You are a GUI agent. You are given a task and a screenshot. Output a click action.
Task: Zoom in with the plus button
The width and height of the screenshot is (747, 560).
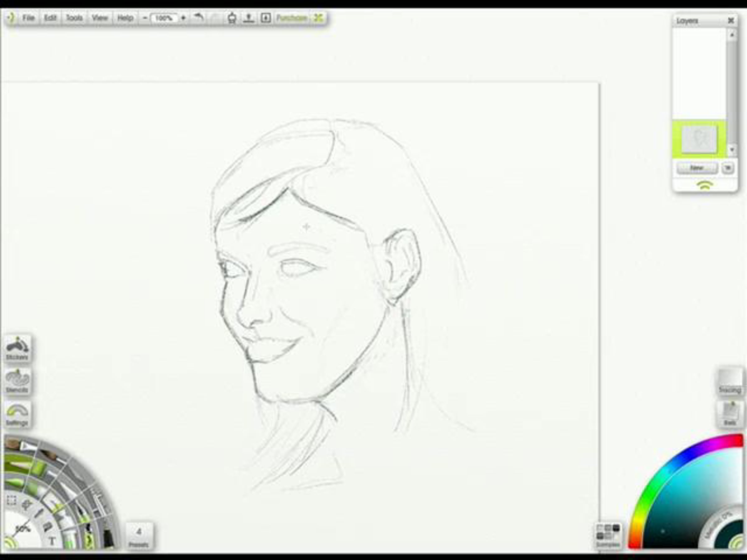coord(183,17)
